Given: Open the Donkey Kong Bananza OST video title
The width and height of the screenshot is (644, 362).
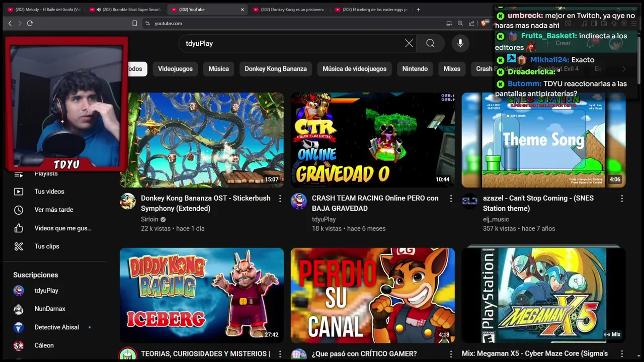Looking at the screenshot, I should (x=206, y=203).
